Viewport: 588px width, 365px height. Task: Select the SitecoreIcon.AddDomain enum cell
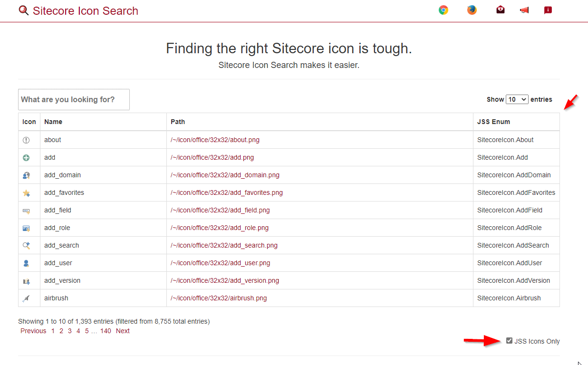(516, 175)
